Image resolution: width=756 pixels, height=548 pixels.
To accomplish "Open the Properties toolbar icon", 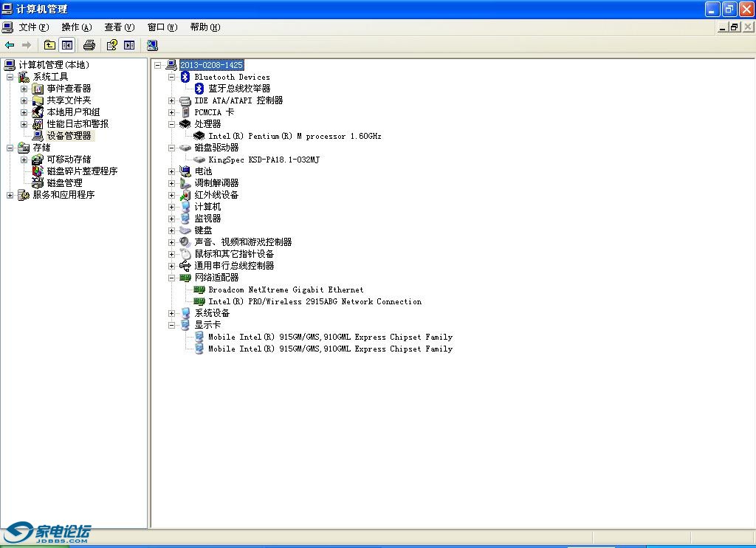I will point(112,45).
